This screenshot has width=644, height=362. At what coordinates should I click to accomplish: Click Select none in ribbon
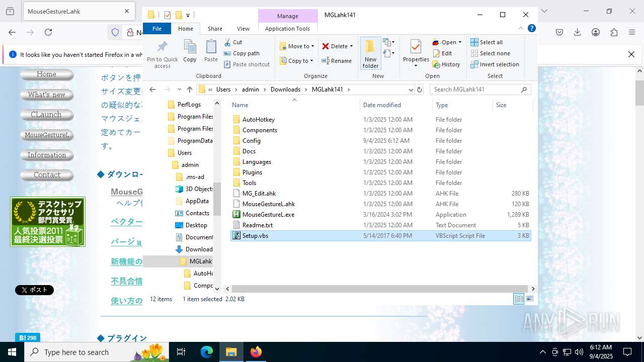tap(490, 53)
